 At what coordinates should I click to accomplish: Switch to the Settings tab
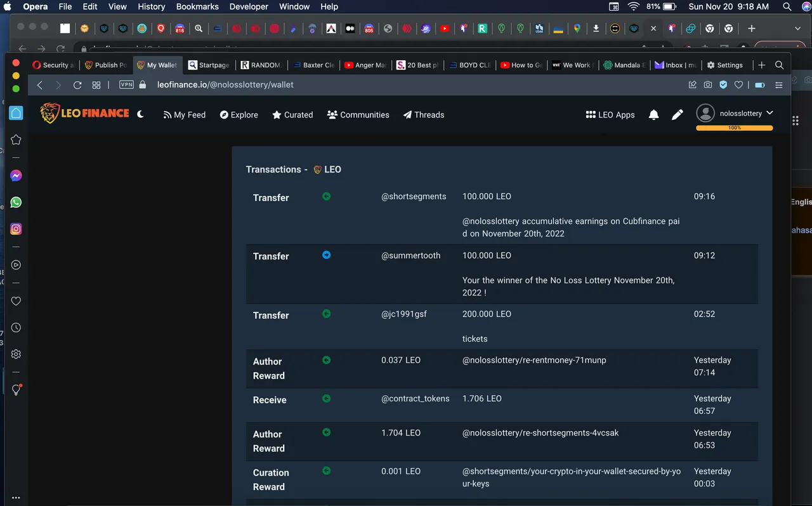(726, 65)
